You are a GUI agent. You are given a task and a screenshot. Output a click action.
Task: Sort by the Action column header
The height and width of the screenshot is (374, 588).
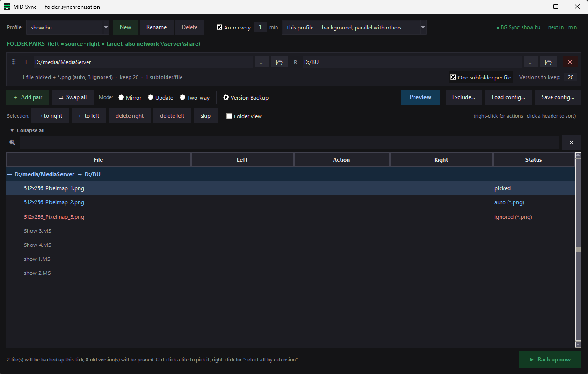point(341,160)
